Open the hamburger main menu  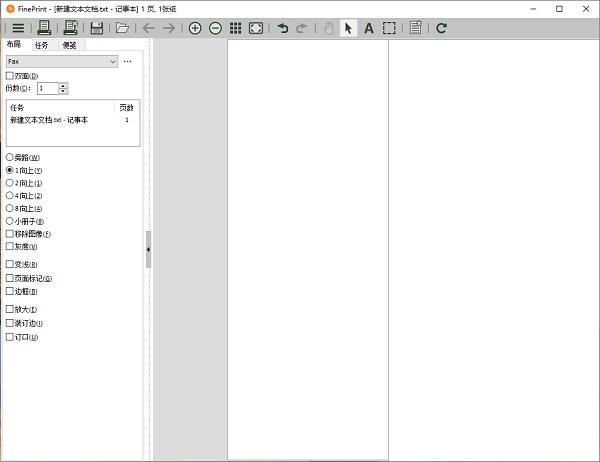pos(18,29)
